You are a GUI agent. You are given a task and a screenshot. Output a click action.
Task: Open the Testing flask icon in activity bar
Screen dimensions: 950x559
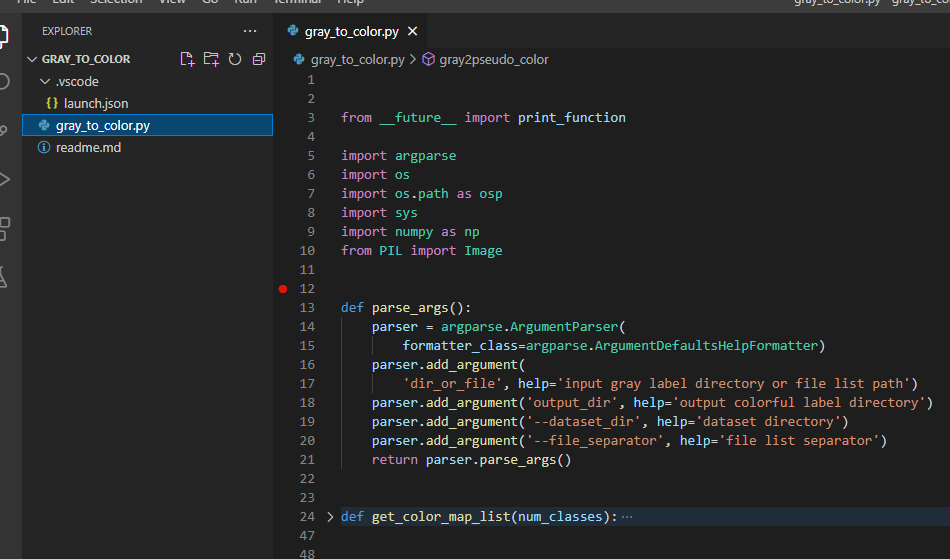tap(3, 277)
